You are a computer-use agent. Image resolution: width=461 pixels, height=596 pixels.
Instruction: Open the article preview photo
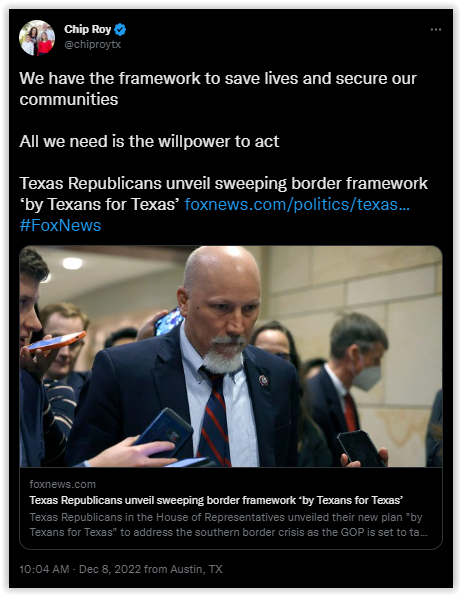[x=231, y=356]
